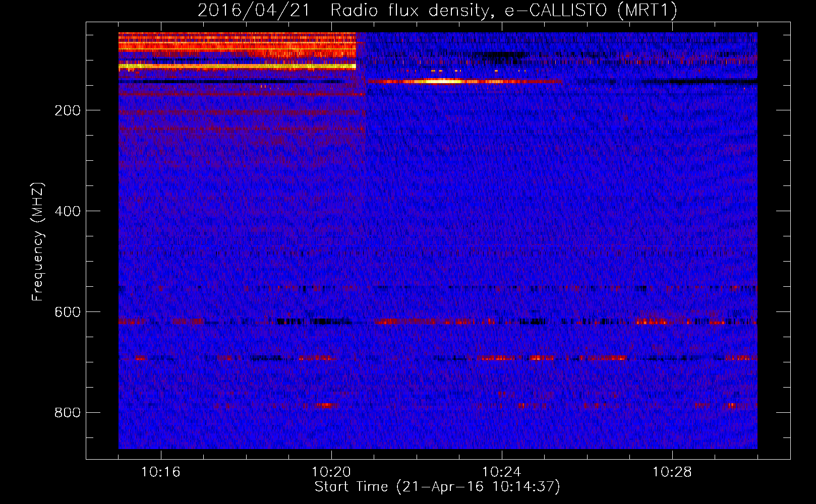Click the '10:20' time tick label

click(331, 472)
